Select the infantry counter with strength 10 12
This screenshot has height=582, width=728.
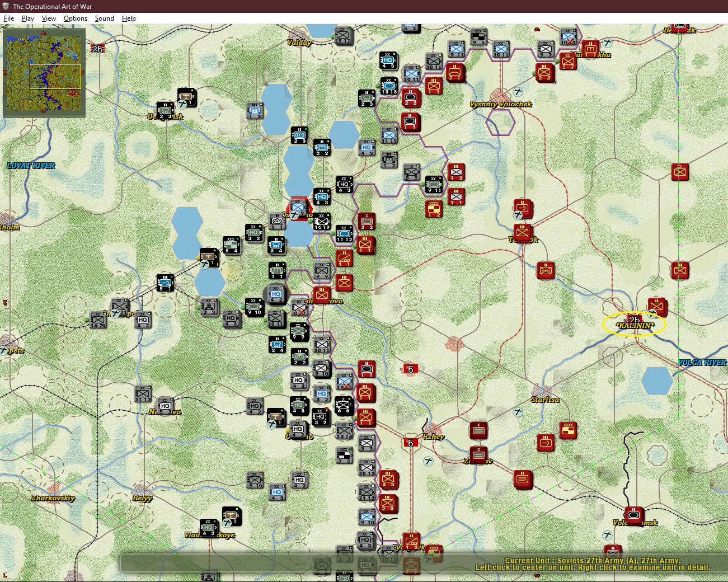(367, 467)
